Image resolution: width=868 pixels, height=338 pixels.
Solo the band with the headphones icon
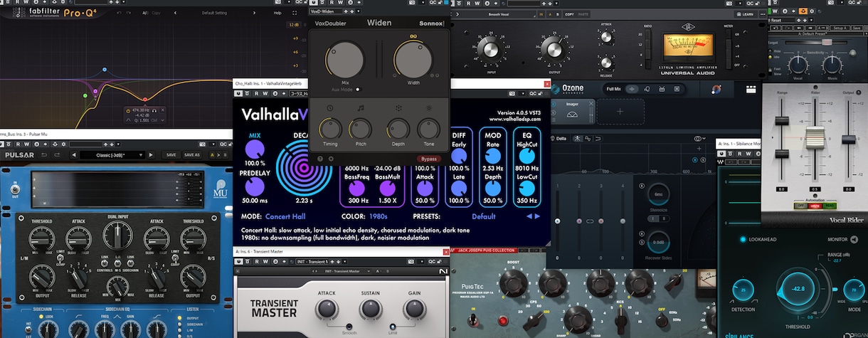pyautogui.click(x=154, y=111)
